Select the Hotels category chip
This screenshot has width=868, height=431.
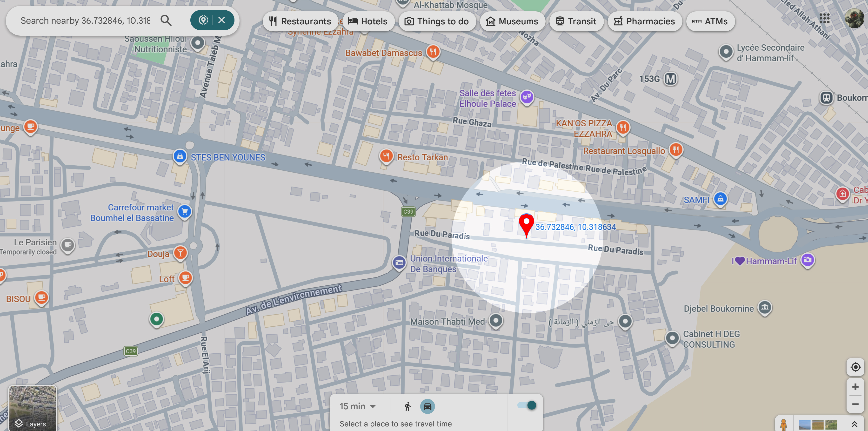tap(368, 21)
